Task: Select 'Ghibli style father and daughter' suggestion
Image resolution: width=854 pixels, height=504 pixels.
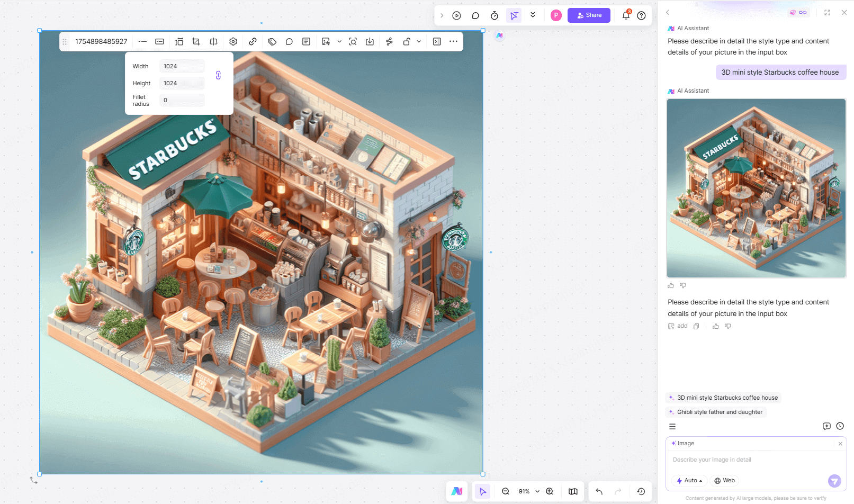Action: click(x=716, y=412)
